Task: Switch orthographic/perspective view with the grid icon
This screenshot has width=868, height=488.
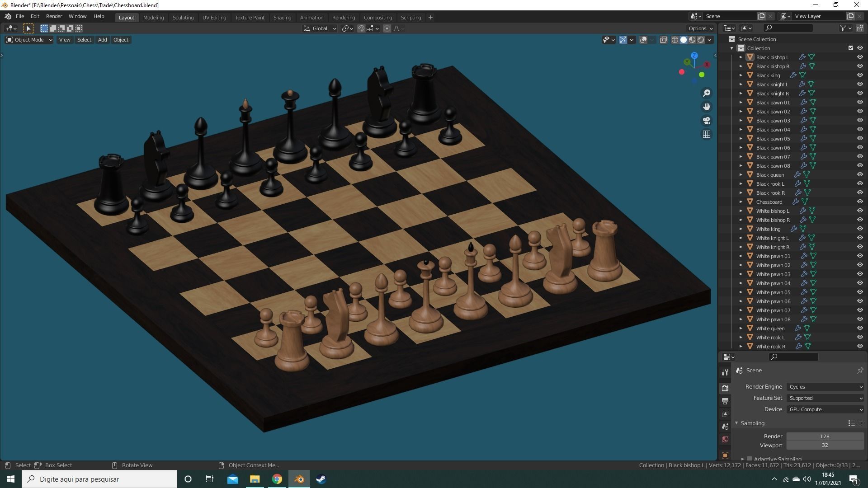Action: tap(707, 134)
